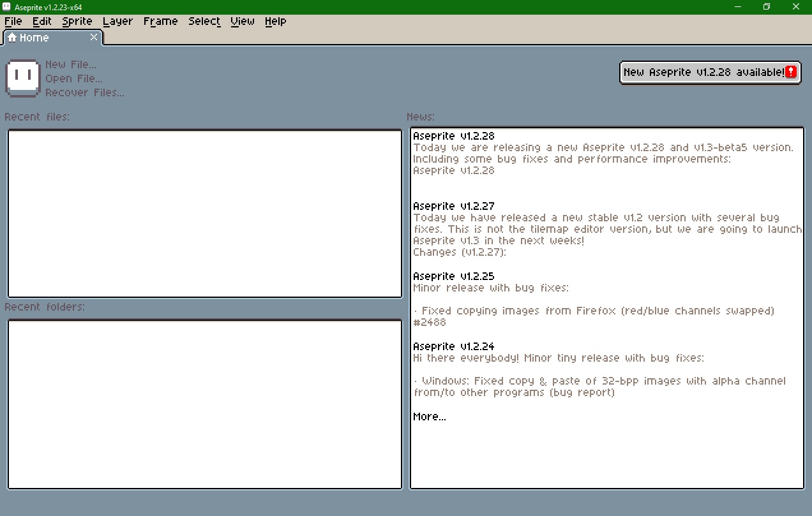
Task: Open the Help menu
Action: [275, 21]
